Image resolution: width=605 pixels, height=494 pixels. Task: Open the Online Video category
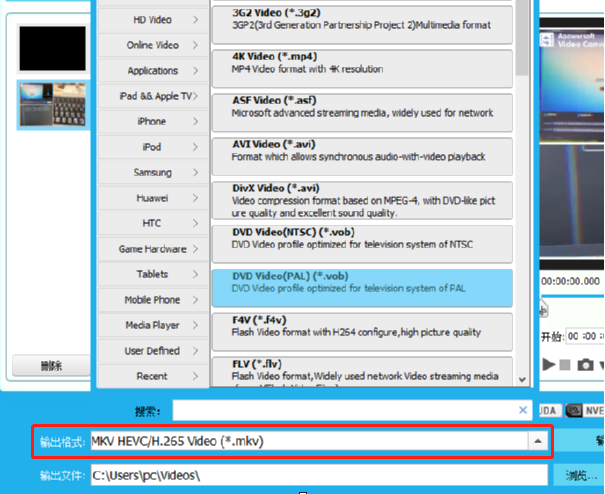[x=153, y=45]
